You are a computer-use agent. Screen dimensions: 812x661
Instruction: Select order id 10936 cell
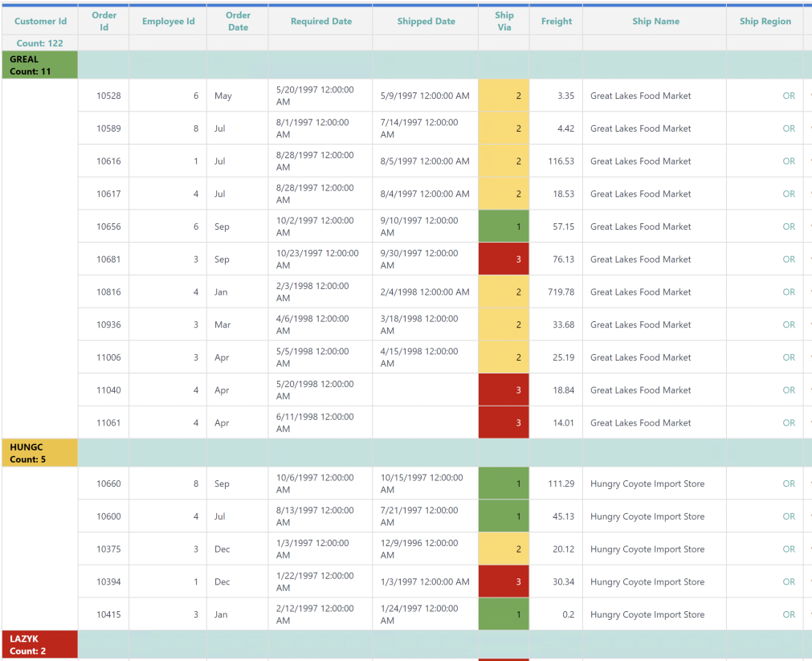[x=104, y=324]
